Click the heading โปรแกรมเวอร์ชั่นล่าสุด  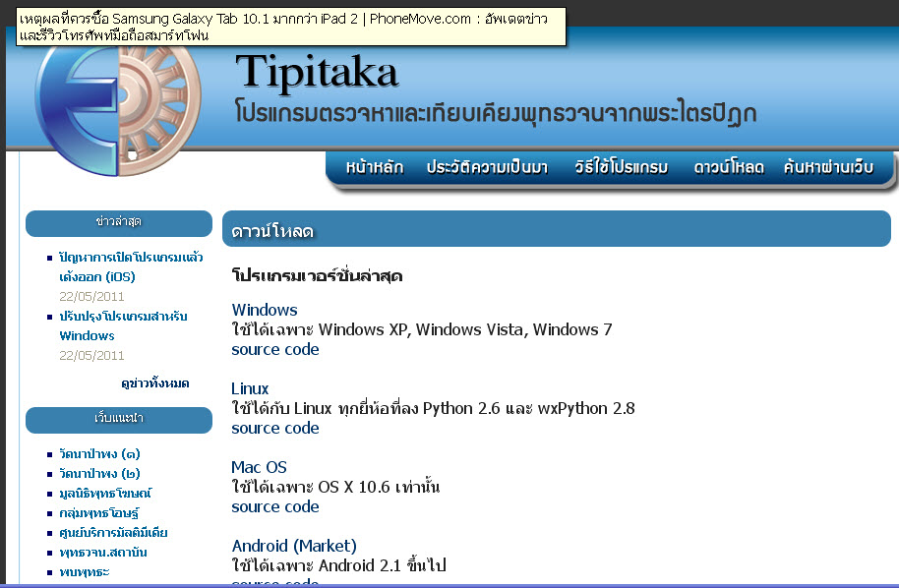click(x=317, y=276)
